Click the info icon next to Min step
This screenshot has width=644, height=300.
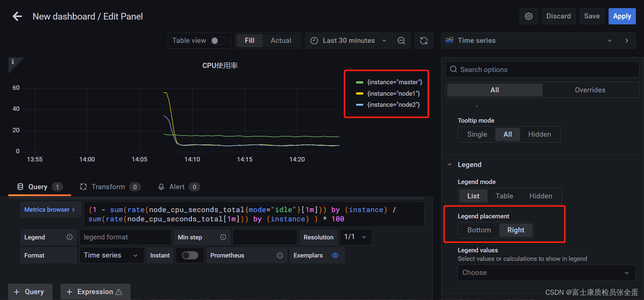pyautogui.click(x=223, y=237)
